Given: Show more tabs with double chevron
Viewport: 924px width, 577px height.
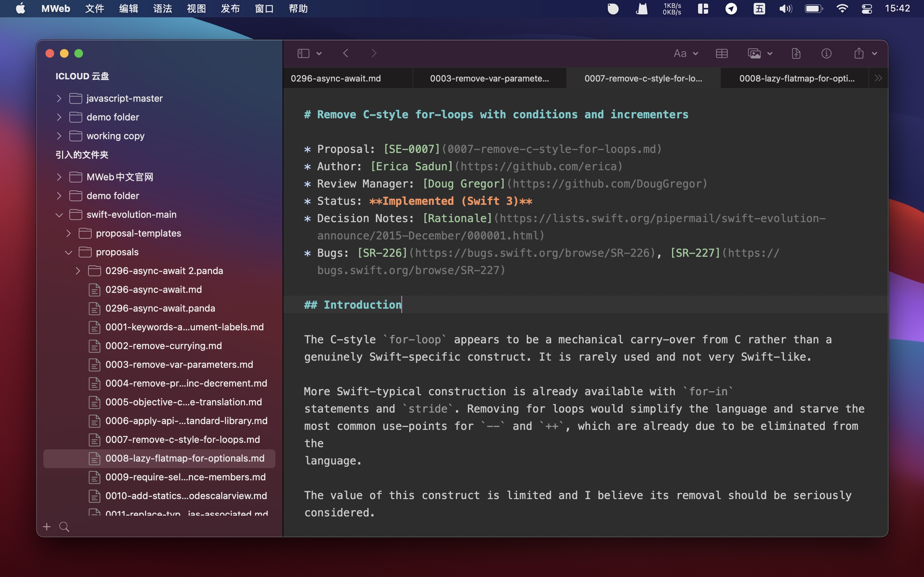Looking at the screenshot, I should pos(878,78).
